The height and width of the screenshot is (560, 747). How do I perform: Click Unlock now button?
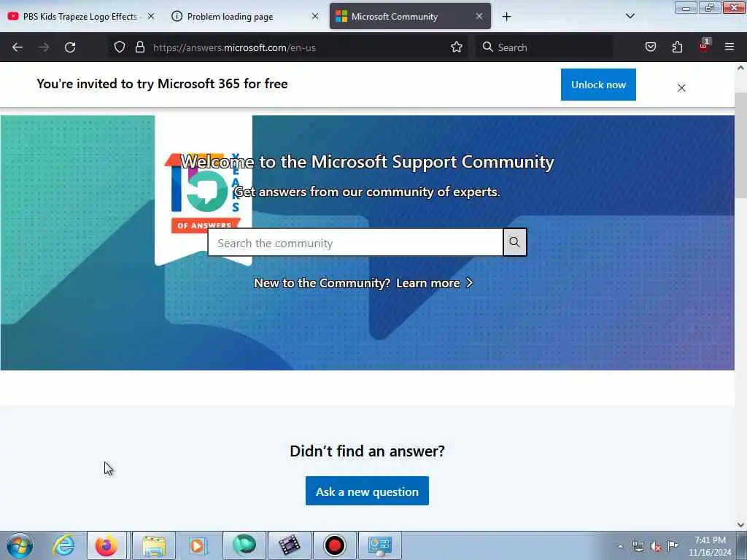tap(598, 85)
